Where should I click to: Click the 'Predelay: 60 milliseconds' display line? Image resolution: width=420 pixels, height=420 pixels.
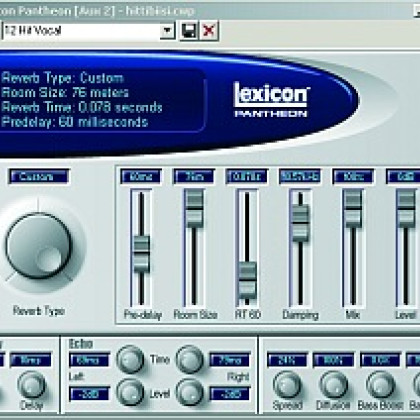pyautogui.click(x=75, y=122)
